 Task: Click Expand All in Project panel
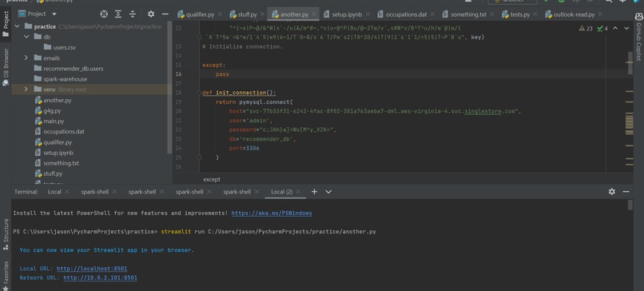pyautogui.click(x=118, y=14)
